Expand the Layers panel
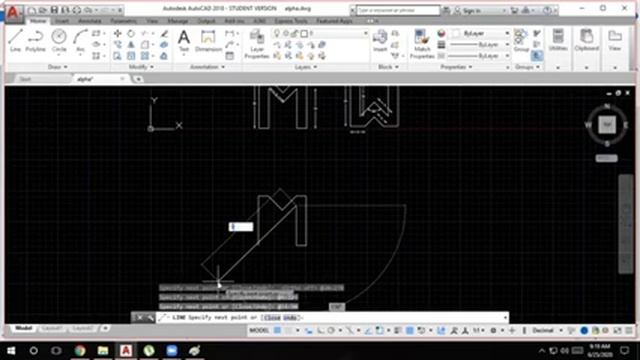This screenshot has width=640, height=360. [x=306, y=67]
